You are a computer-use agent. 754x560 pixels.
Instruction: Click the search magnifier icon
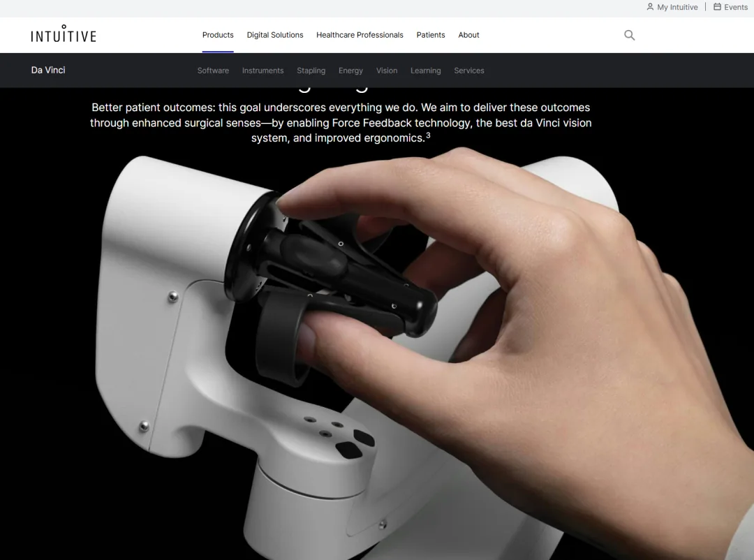click(x=629, y=35)
